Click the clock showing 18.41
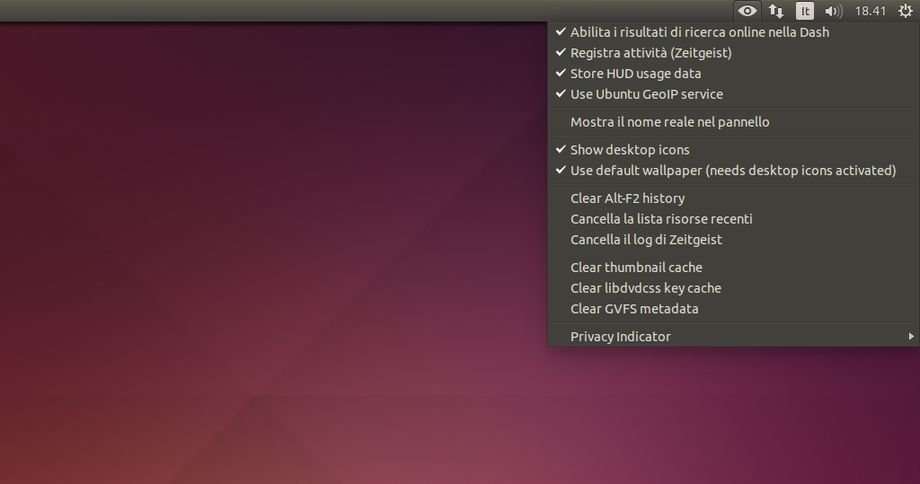The width and height of the screenshot is (920, 484). tap(871, 11)
